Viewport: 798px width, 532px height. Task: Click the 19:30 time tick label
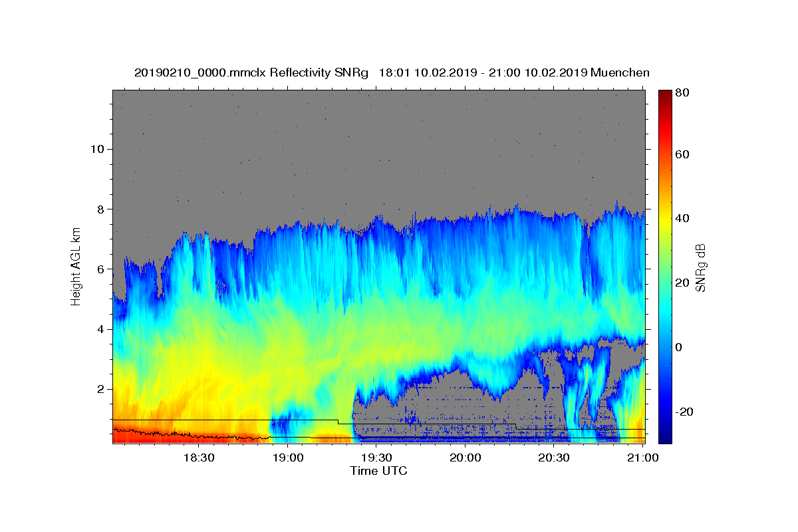[x=376, y=458]
